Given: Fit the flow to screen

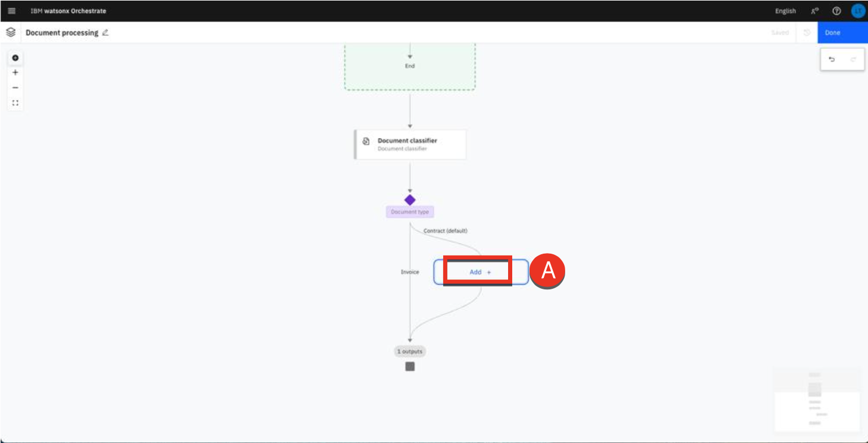Looking at the screenshot, I should point(15,103).
